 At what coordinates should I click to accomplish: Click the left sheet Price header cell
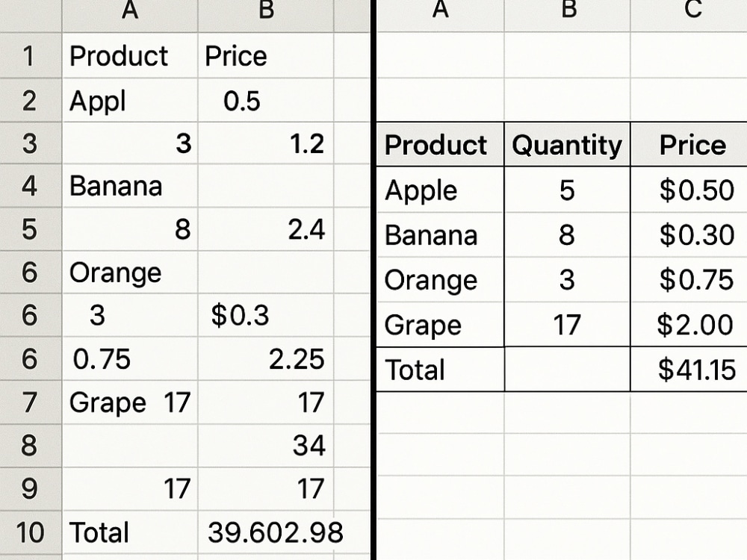(x=265, y=56)
